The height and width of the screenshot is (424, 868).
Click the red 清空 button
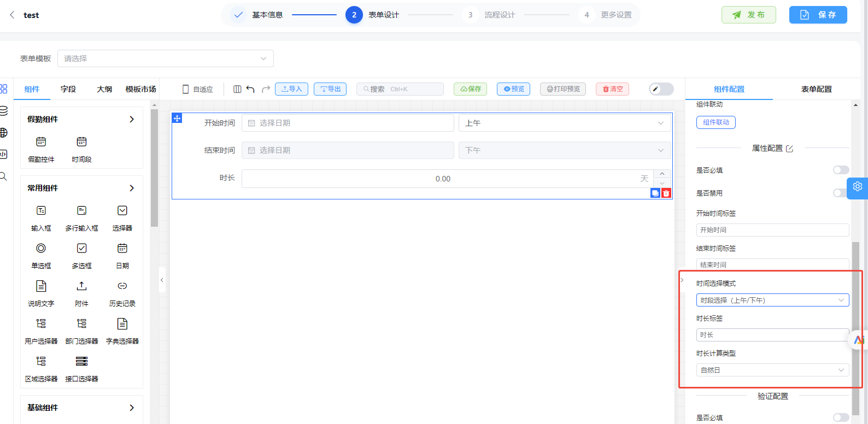click(612, 89)
